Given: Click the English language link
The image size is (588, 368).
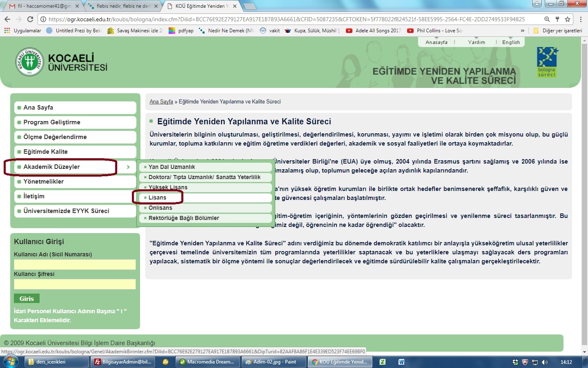Looking at the screenshot, I should 511,42.
